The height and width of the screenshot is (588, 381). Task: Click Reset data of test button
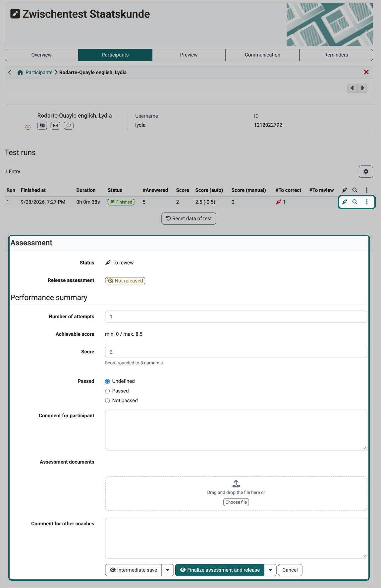tap(189, 219)
